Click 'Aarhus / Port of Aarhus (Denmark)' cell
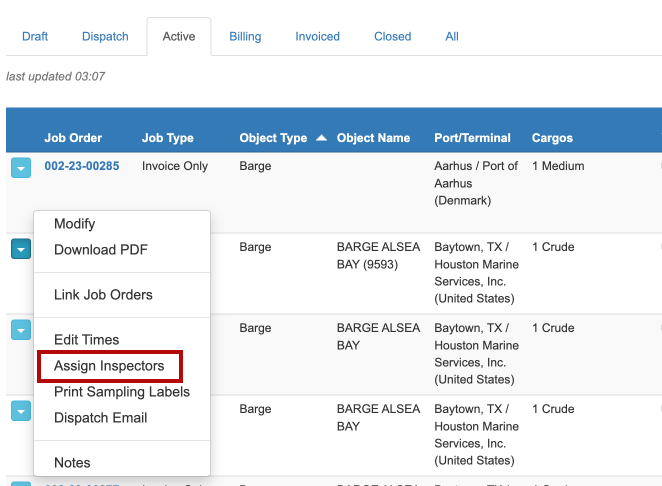 click(x=476, y=183)
